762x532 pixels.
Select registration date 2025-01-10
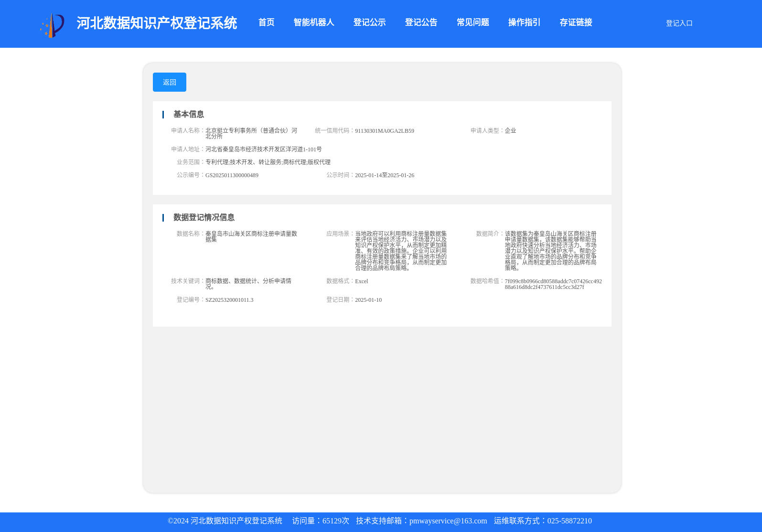pyautogui.click(x=368, y=300)
